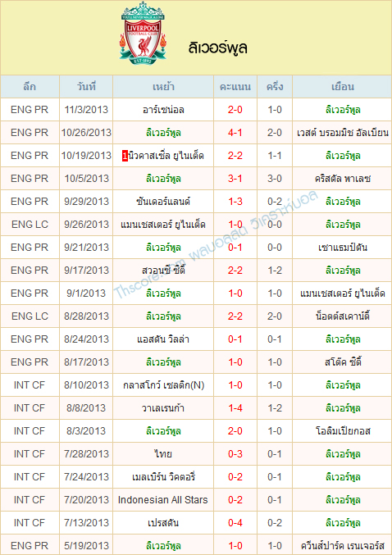This screenshot has height=555, width=392.
Task: Click date 8/10/2013
Action: click(x=86, y=385)
